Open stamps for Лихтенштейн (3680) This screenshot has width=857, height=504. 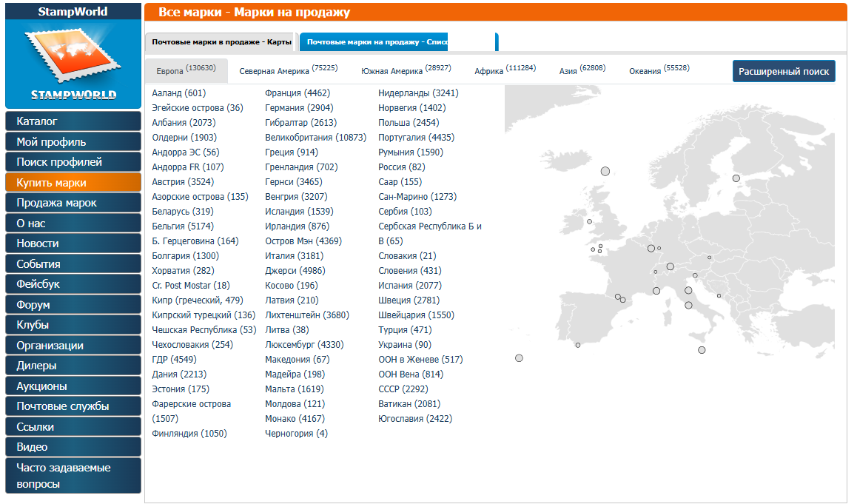tap(307, 315)
